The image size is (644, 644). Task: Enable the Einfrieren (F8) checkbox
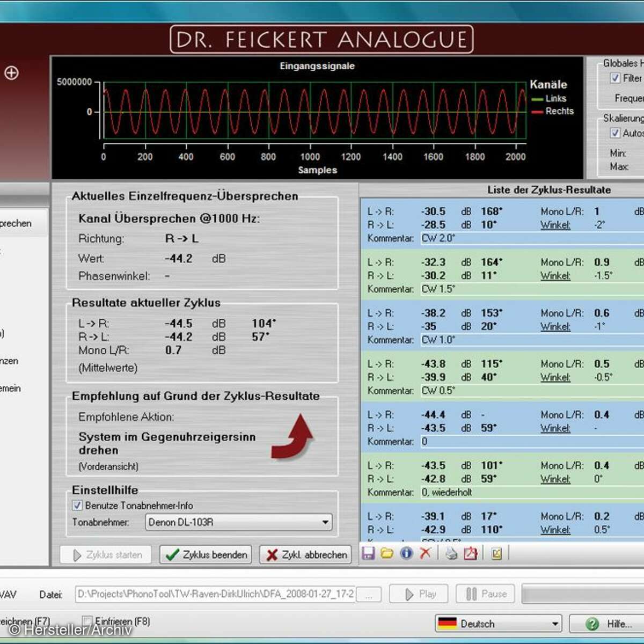click(87, 621)
